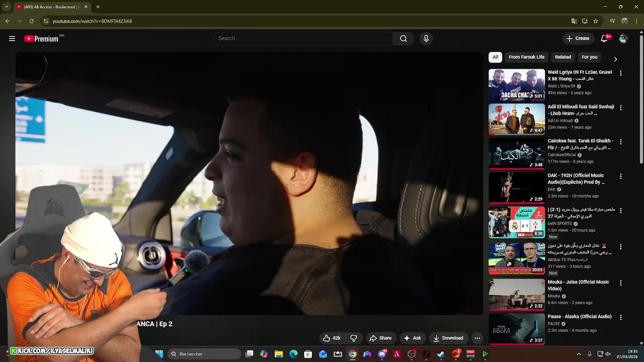Screen dimensions: 644x362
Task: Open the Weld Lgriya 09 video thumbnail
Action: coord(517,85)
